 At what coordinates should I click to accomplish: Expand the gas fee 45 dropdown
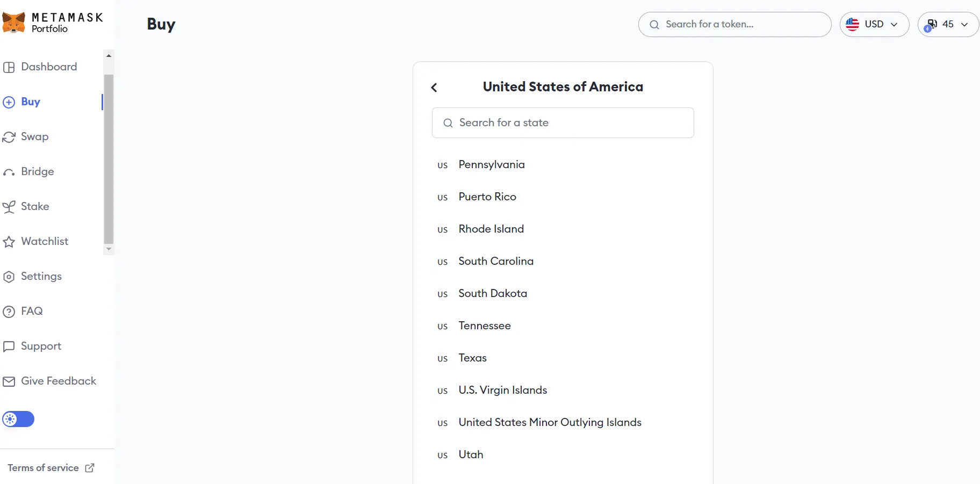click(x=948, y=24)
